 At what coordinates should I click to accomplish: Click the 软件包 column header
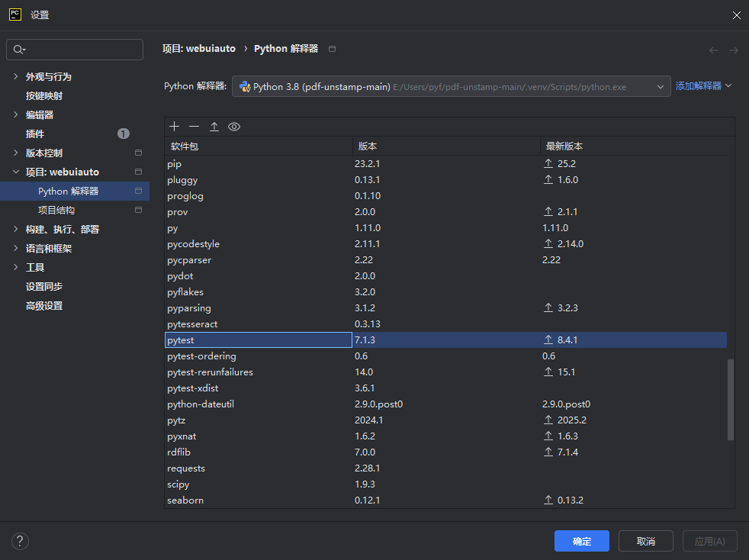pos(259,146)
